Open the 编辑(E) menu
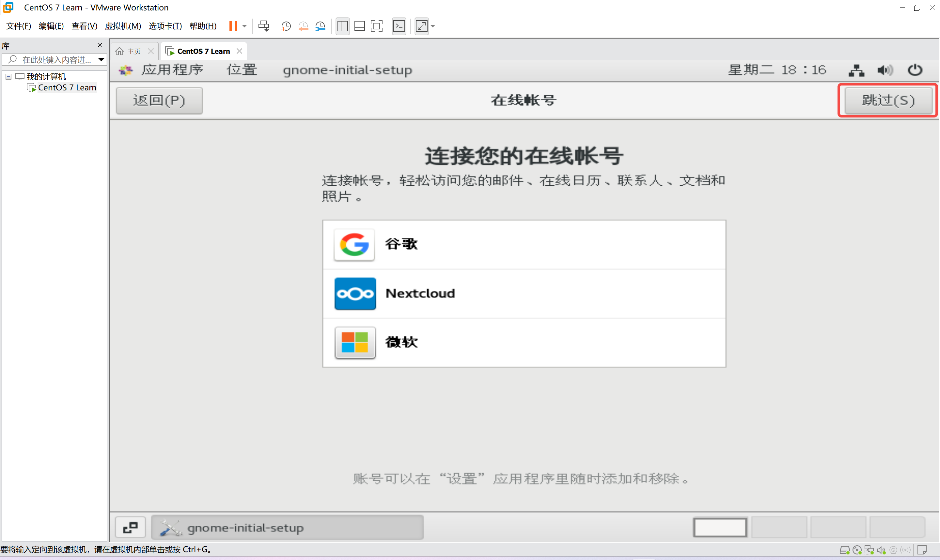This screenshot has height=560, width=940. tap(51, 26)
